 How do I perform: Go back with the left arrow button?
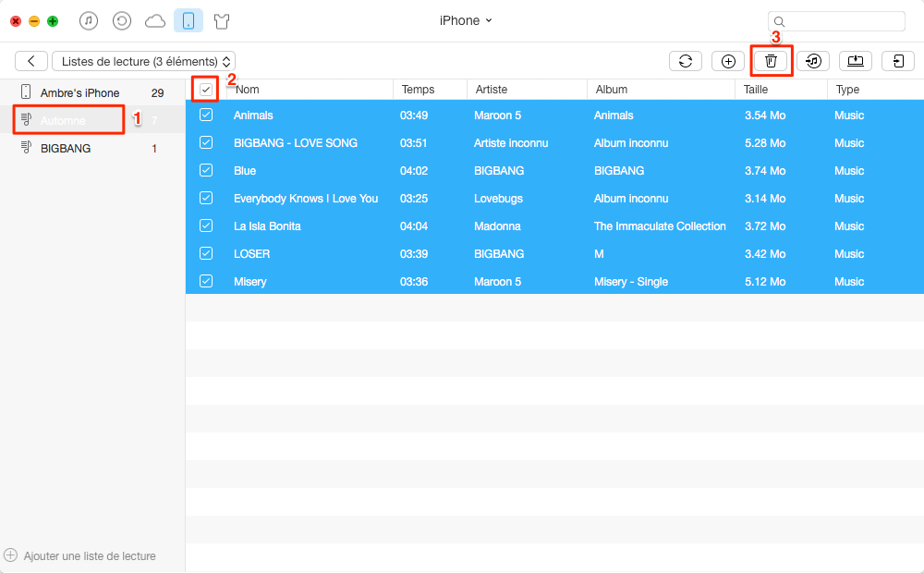(31, 61)
